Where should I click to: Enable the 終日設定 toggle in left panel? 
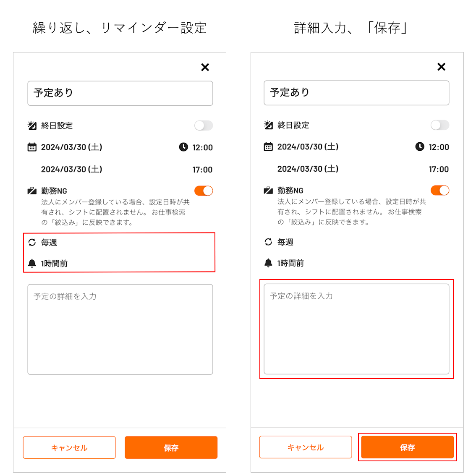click(204, 126)
